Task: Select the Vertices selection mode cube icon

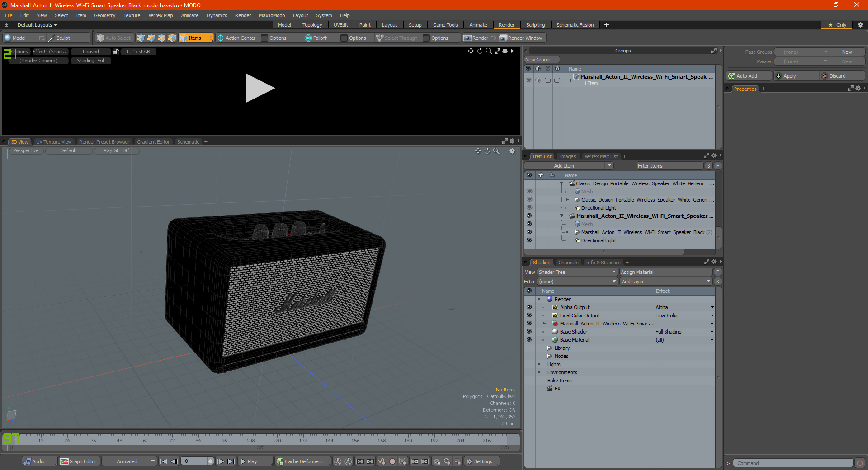Action: click(x=141, y=38)
